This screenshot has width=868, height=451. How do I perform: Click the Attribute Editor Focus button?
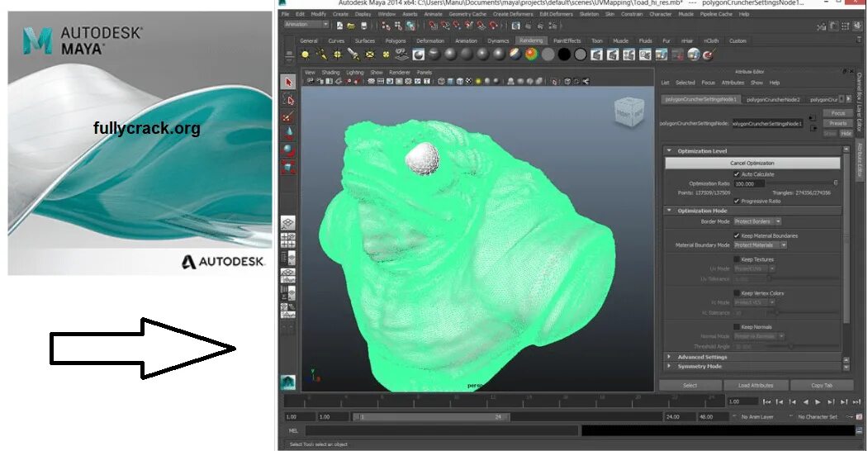(837, 113)
